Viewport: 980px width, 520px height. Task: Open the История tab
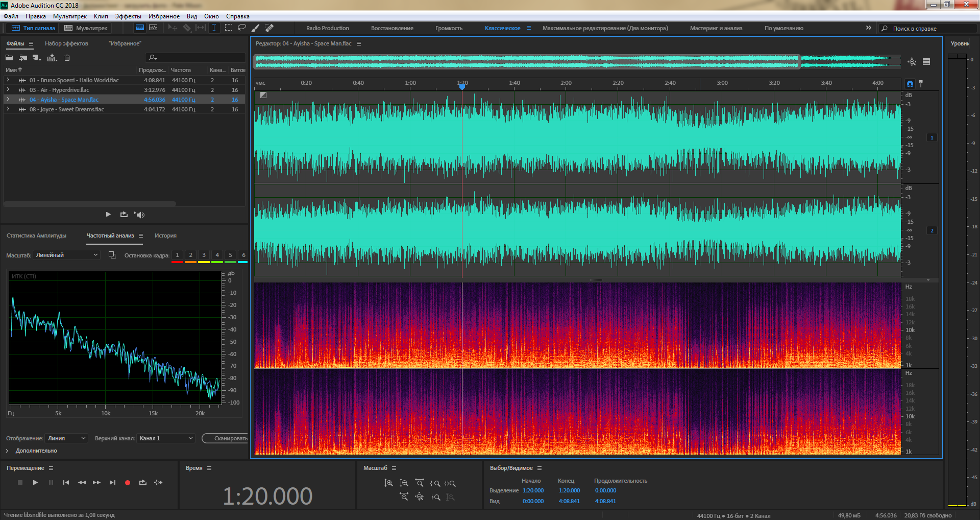tap(165, 235)
